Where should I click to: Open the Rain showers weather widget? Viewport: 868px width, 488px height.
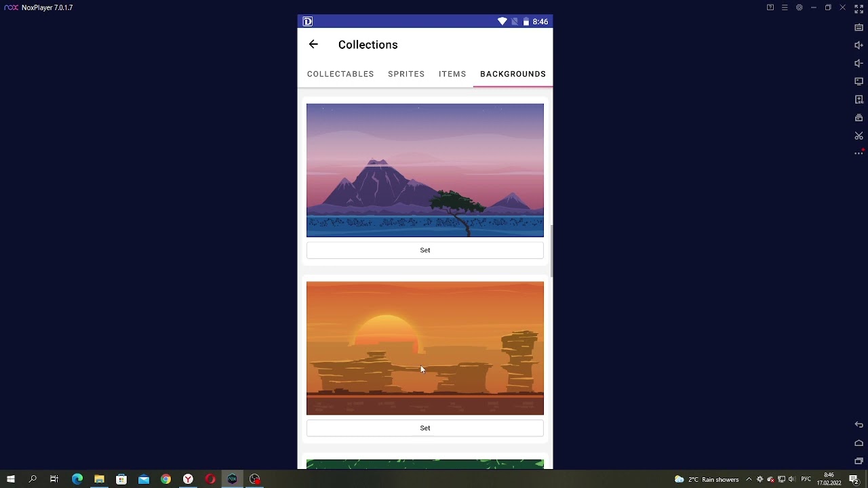pyautogui.click(x=707, y=479)
